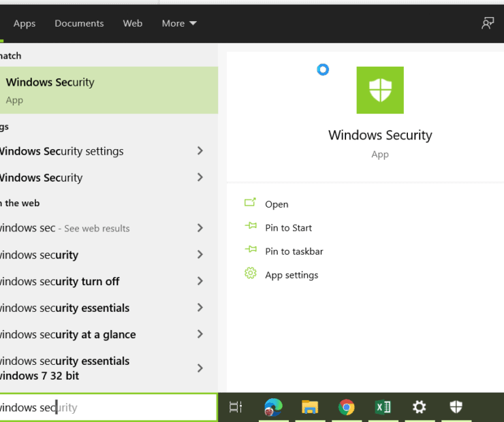
Task: Click into the taskbar search box
Action: [x=109, y=407]
